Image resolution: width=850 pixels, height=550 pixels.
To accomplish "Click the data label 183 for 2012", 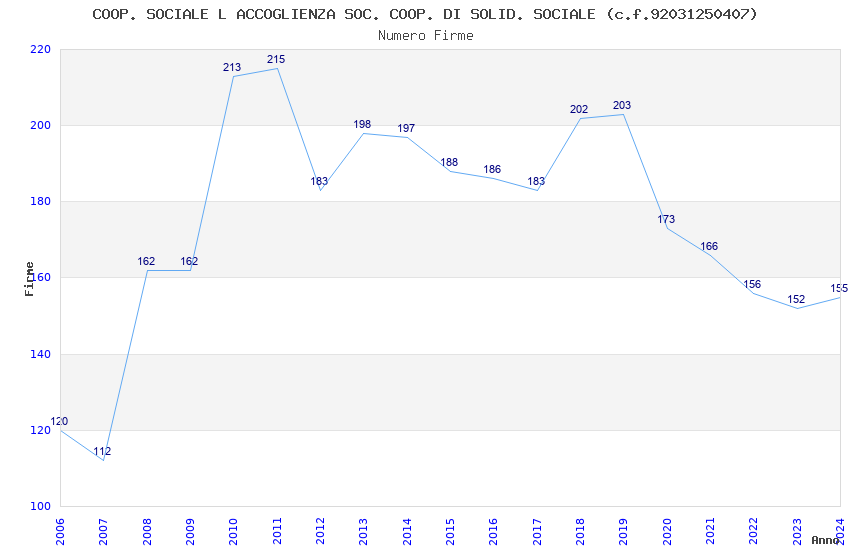I will (x=319, y=182).
